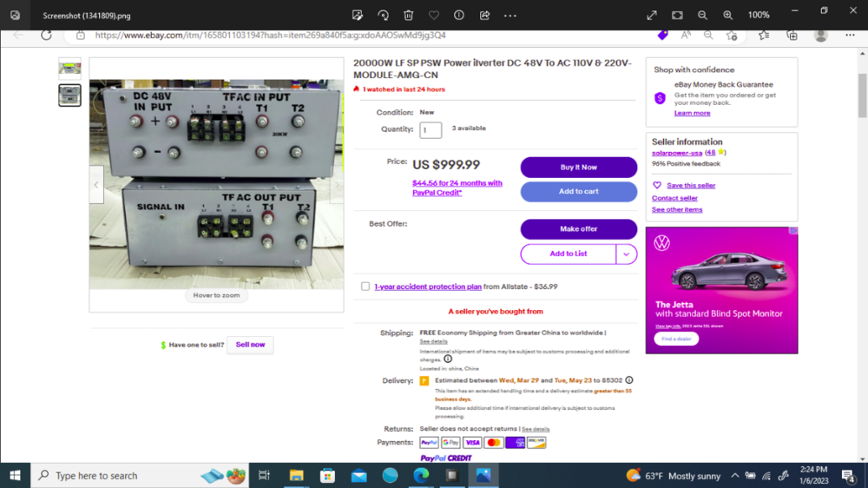Delete the screenshot with the trash icon
868x488 pixels.
point(409,16)
